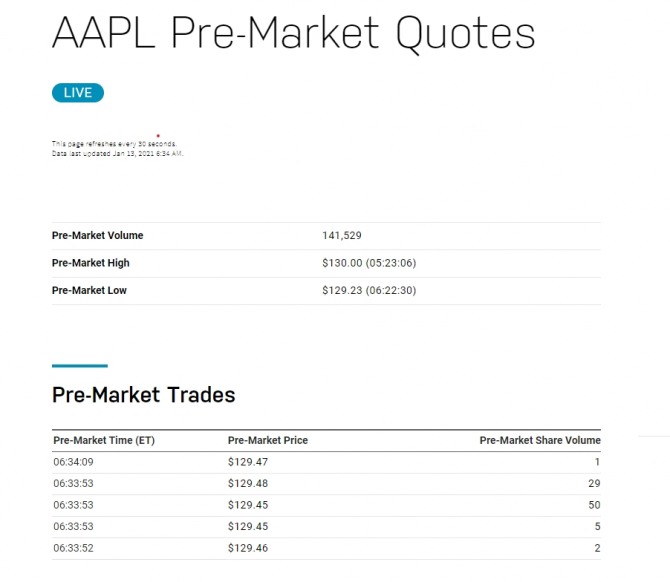Click the Pre-Market Trades section heading

(143, 395)
